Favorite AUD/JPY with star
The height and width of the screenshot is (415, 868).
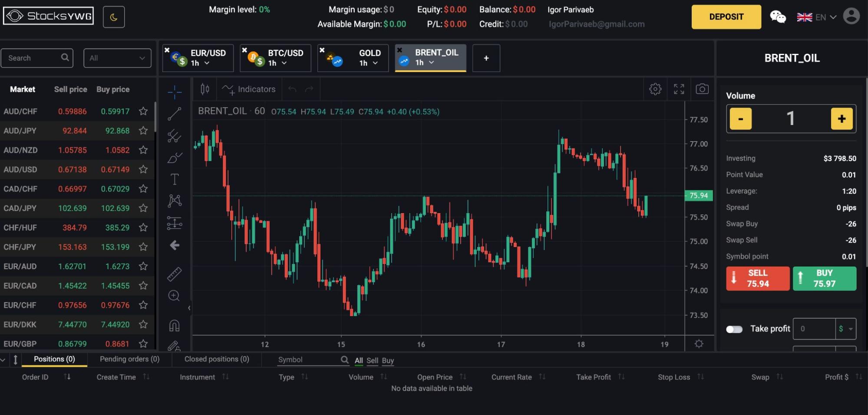[143, 131]
